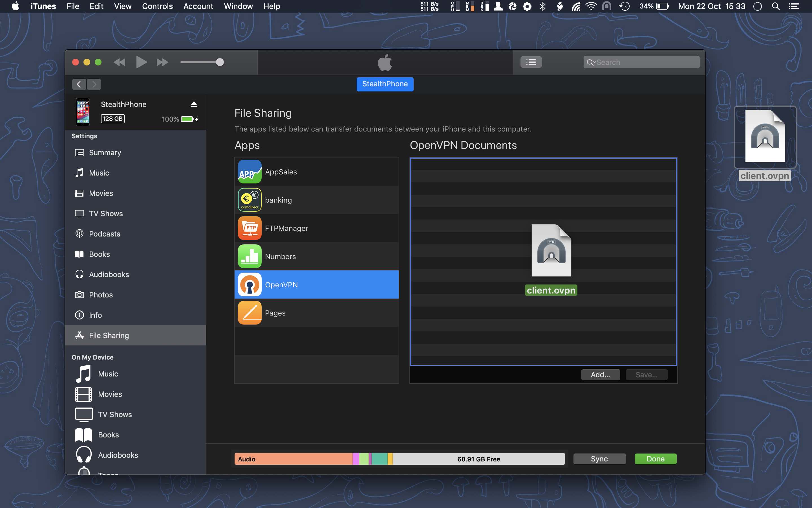The width and height of the screenshot is (812, 508).
Task: Open Spotlight search magnifier icon
Action: (775, 6)
